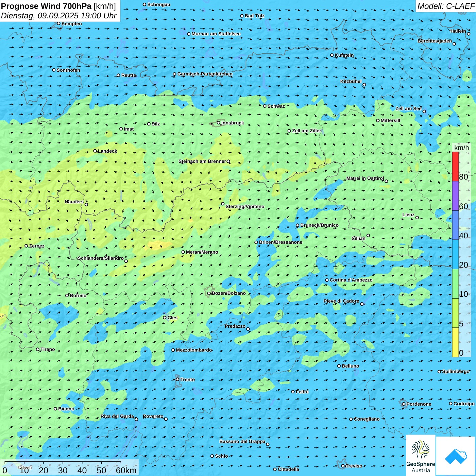476x476 pixels.
Task: Click the Kempten location marker dot
Action: [x=58, y=23]
